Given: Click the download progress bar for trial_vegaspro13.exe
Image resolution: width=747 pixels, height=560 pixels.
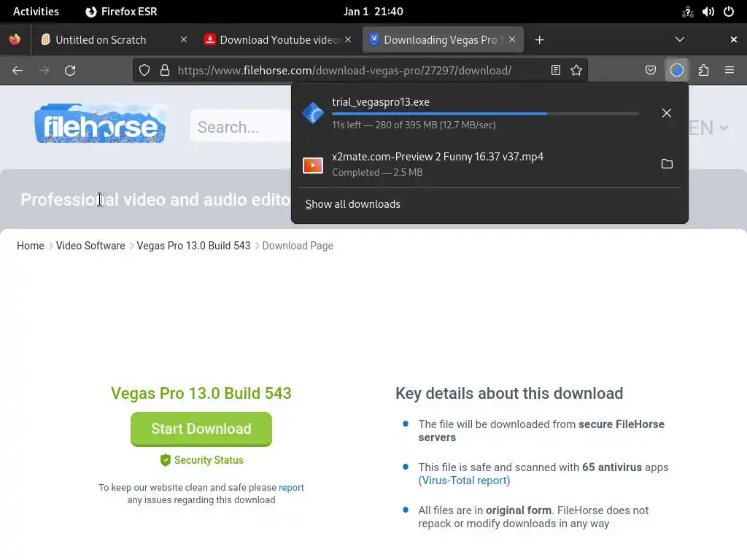Looking at the screenshot, I should click(485, 114).
